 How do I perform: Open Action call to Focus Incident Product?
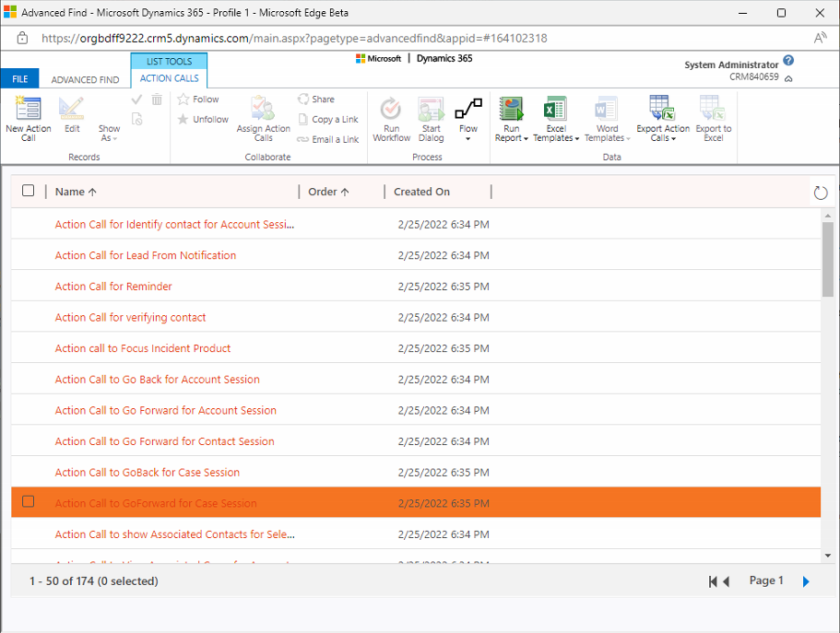click(143, 348)
